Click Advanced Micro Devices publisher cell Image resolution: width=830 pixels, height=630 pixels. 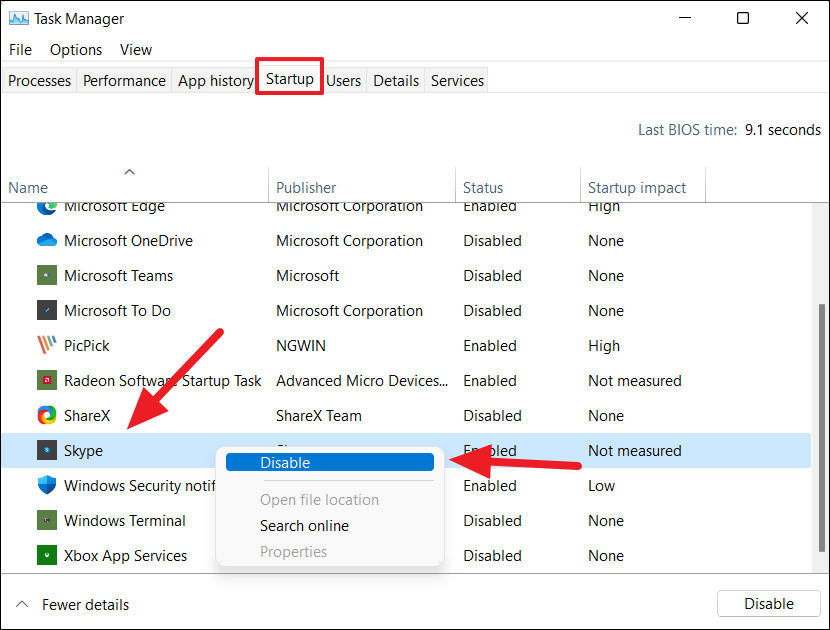tap(362, 380)
